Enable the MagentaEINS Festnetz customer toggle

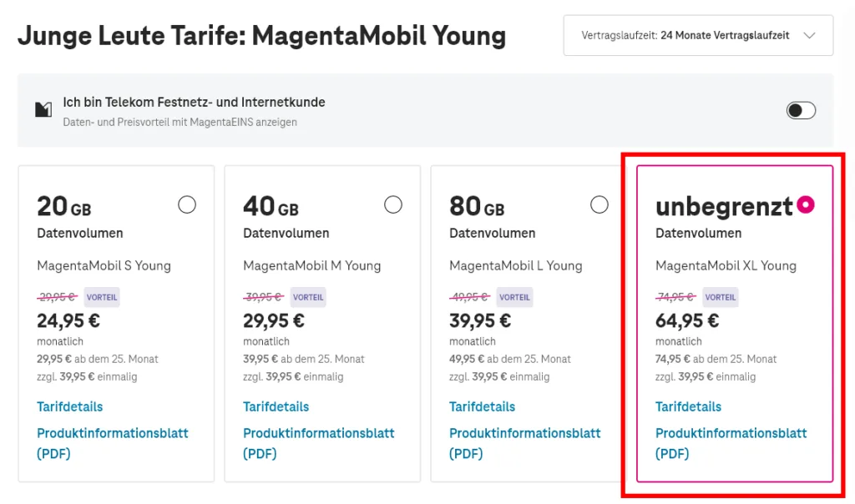tap(801, 109)
